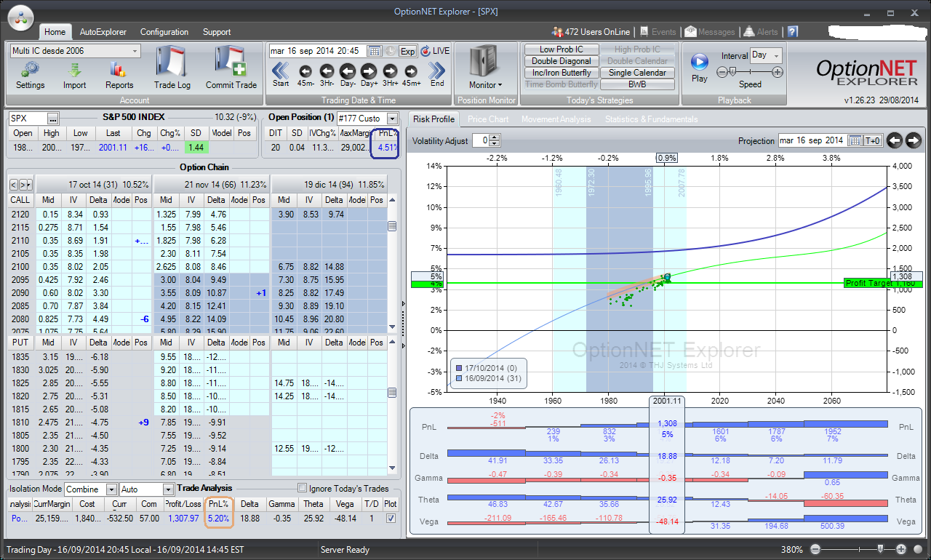Select the Double Diagonal strategy button
Image resolution: width=931 pixels, height=560 pixels.
coord(562,61)
